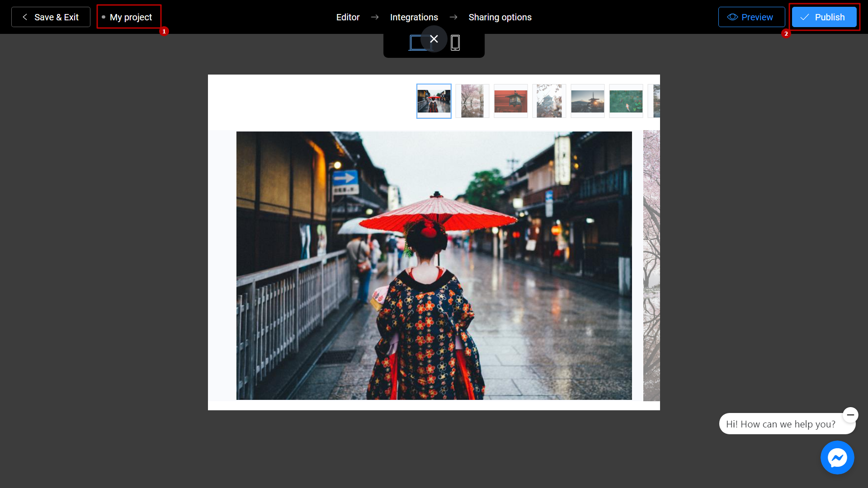Image resolution: width=868 pixels, height=488 pixels.
Task: Click the My project label to rename
Action: pos(131,17)
